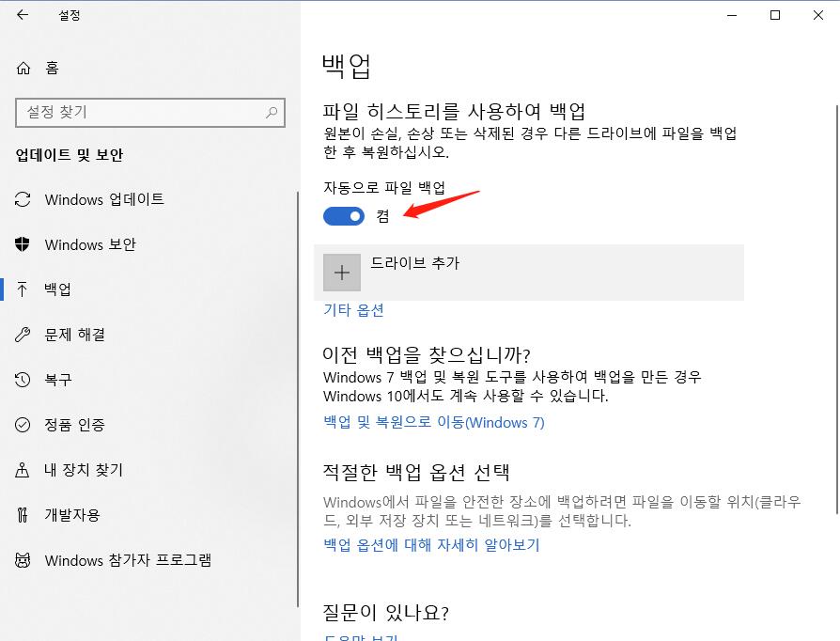This screenshot has height=641, width=840.
Task: Select the 문제 해결 wrench icon
Action: pos(23,335)
